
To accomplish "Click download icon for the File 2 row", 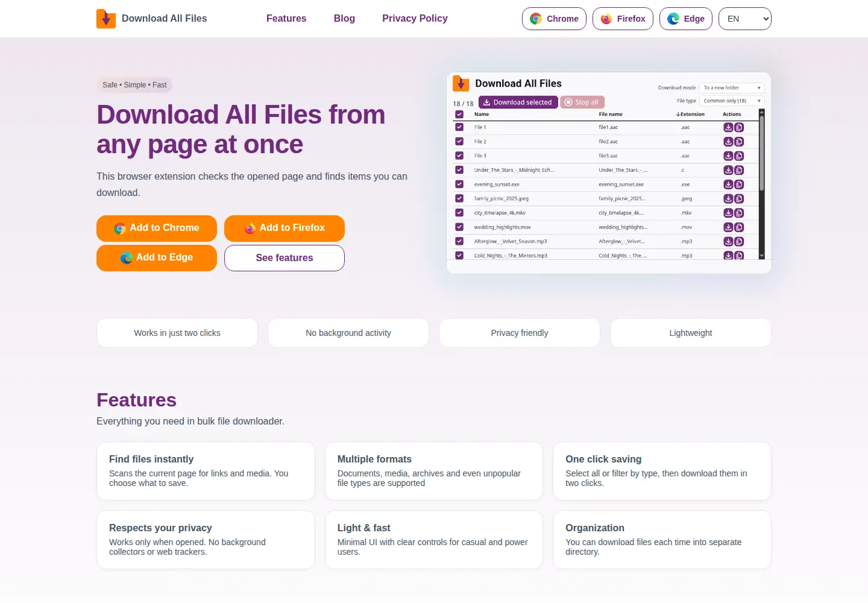I will (728, 142).
